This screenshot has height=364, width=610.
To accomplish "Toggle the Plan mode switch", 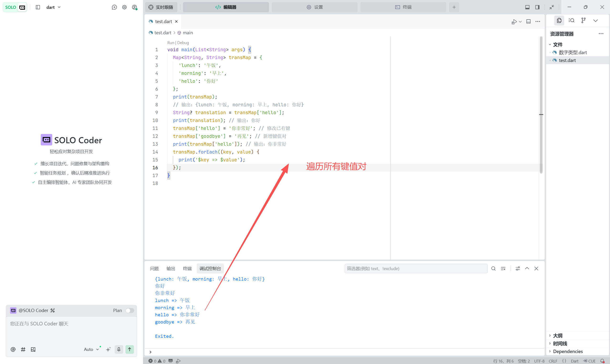I will 130,311.
